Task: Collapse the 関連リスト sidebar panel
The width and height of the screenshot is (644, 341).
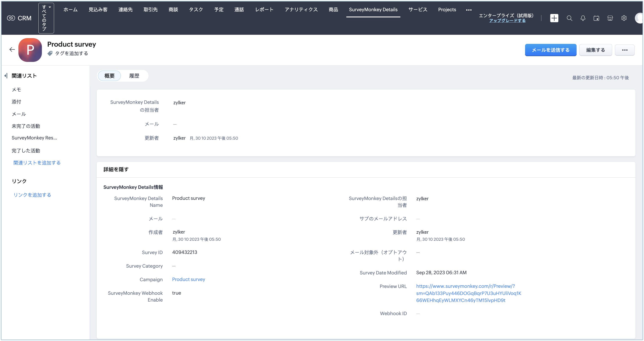Action: pyautogui.click(x=6, y=75)
